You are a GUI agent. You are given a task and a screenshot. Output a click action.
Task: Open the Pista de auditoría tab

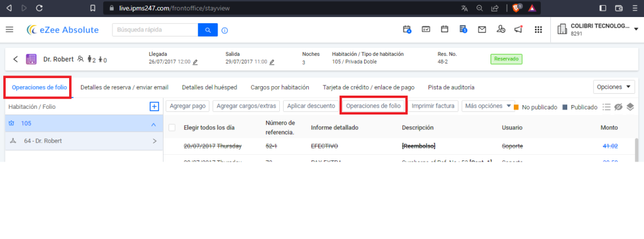[x=451, y=87]
